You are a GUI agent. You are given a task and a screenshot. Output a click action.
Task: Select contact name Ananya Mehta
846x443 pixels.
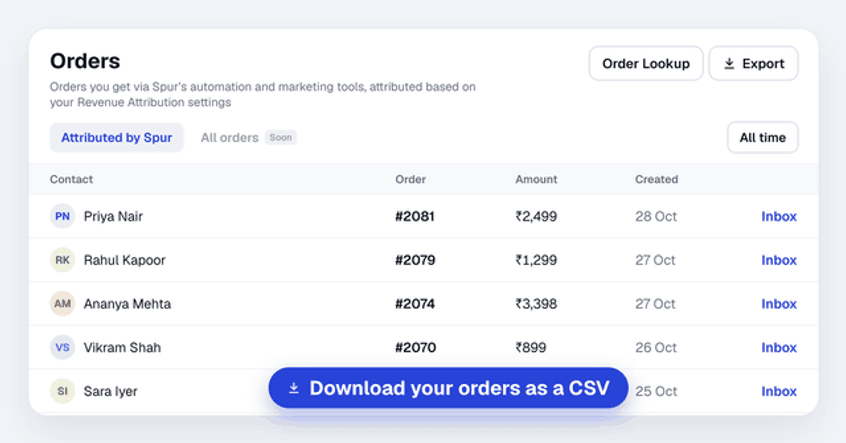[x=127, y=304]
